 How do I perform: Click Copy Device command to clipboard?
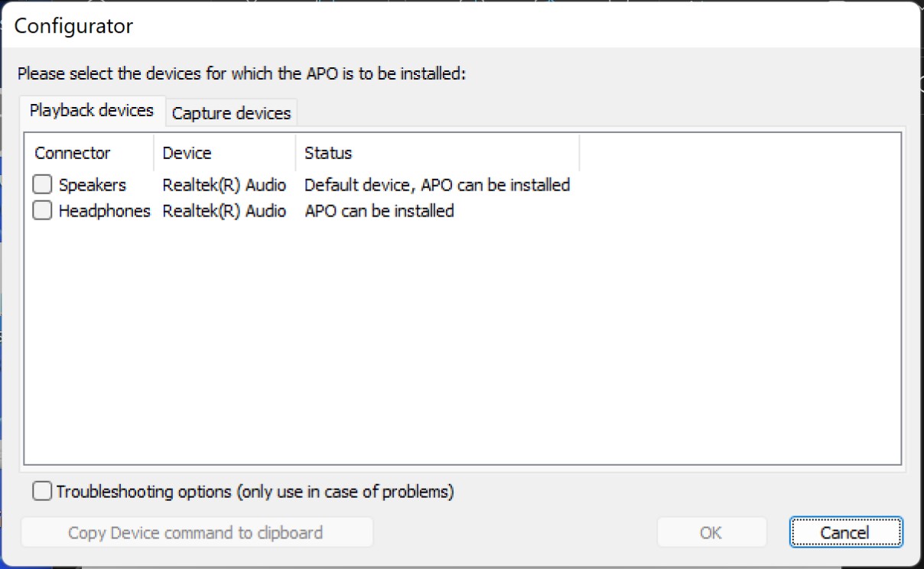(x=196, y=532)
